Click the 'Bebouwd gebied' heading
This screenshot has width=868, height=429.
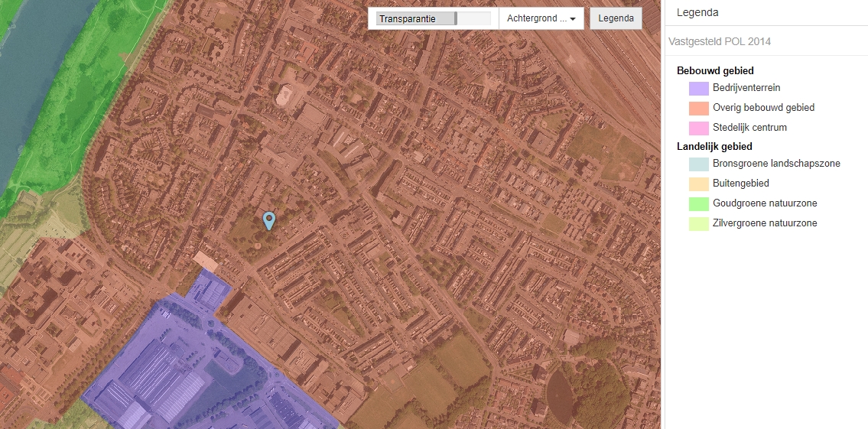pos(715,71)
